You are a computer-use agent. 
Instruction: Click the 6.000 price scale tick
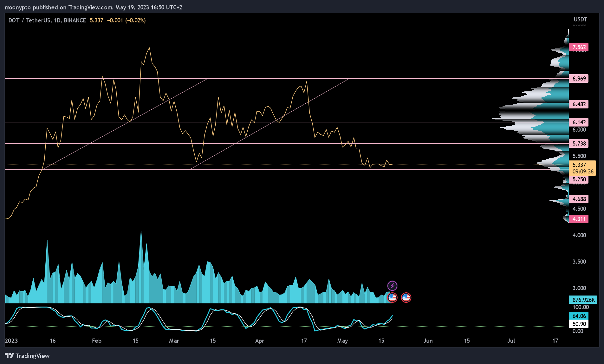coord(579,130)
